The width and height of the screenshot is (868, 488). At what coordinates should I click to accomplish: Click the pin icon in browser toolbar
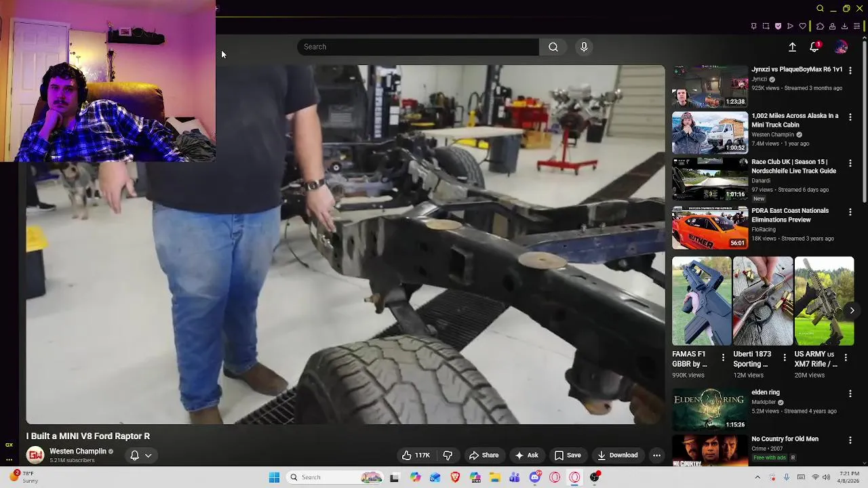753,26
